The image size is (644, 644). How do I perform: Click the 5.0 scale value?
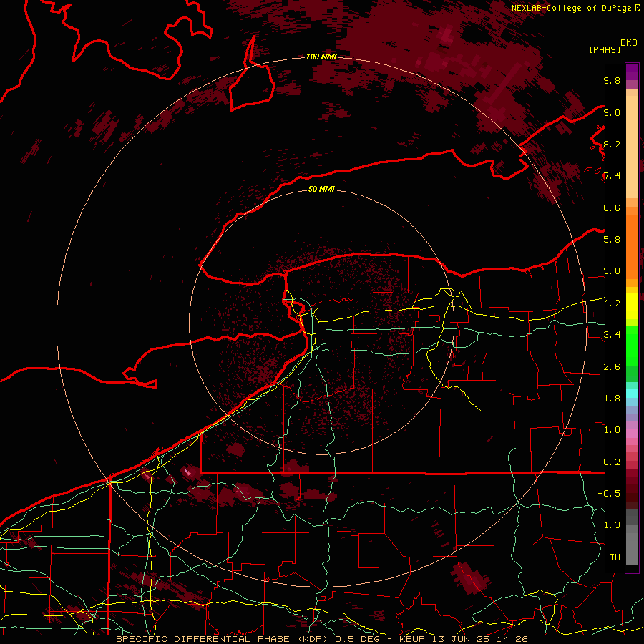[612, 271]
